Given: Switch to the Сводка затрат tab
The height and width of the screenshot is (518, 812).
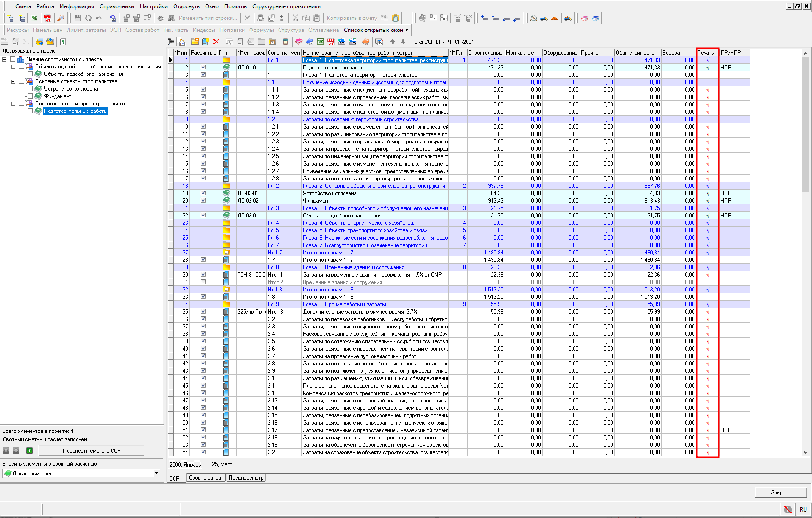Looking at the screenshot, I should click(x=206, y=478).
